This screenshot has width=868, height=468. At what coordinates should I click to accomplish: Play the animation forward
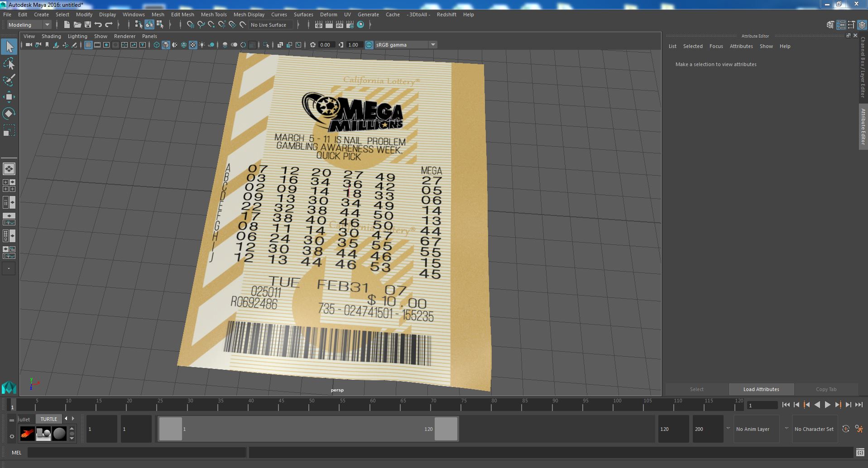coord(828,405)
